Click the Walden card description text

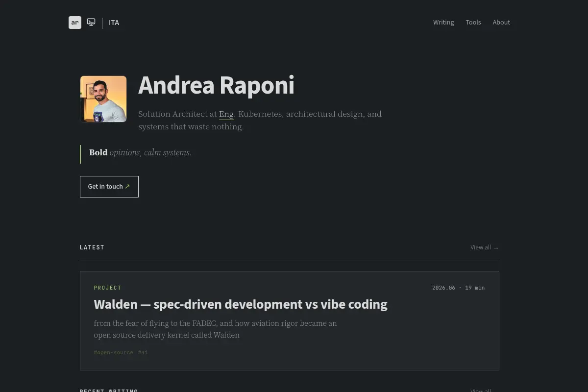[x=216, y=329]
